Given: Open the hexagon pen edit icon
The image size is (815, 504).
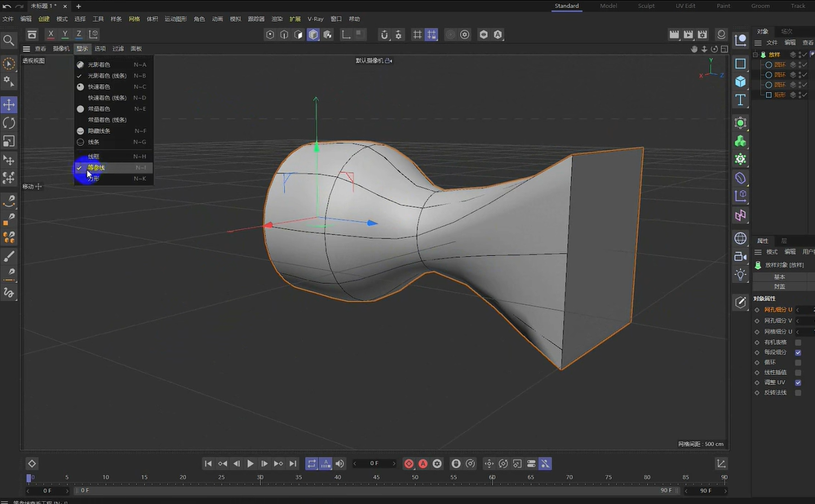Looking at the screenshot, I should (x=740, y=303).
